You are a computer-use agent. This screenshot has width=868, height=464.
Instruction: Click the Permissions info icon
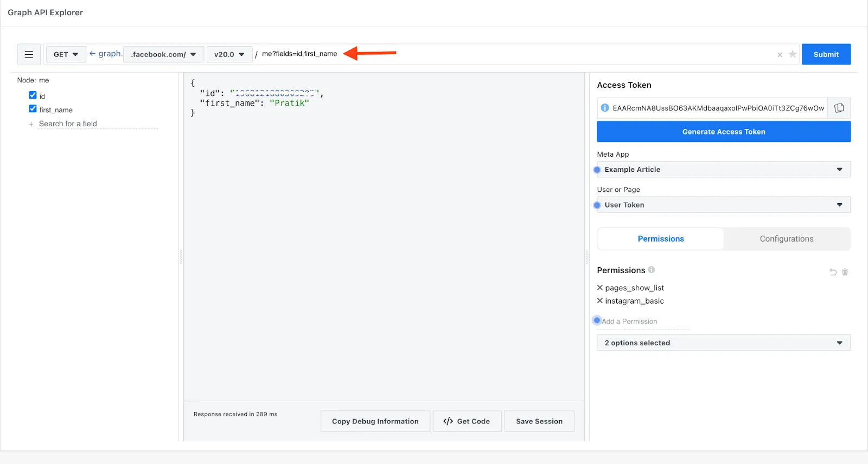[x=651, y=269]
